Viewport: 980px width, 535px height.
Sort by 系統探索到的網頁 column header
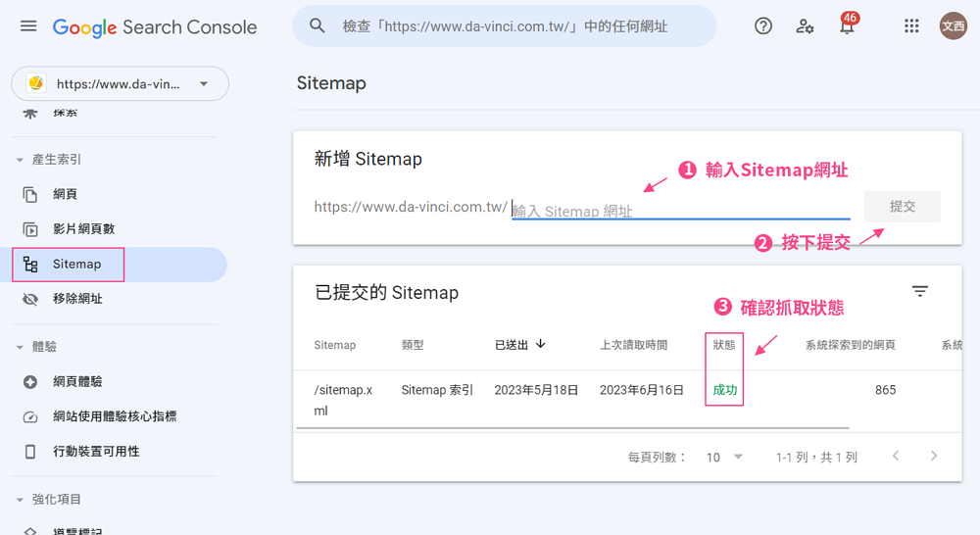(x=850, y=345)
